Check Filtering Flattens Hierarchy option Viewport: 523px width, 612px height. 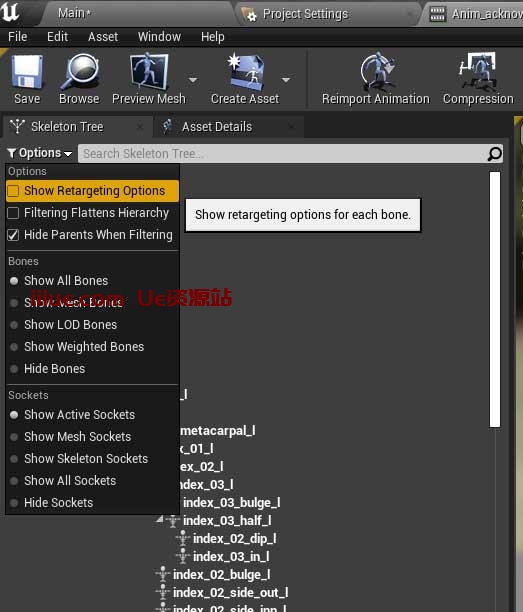tap(13, 213)
